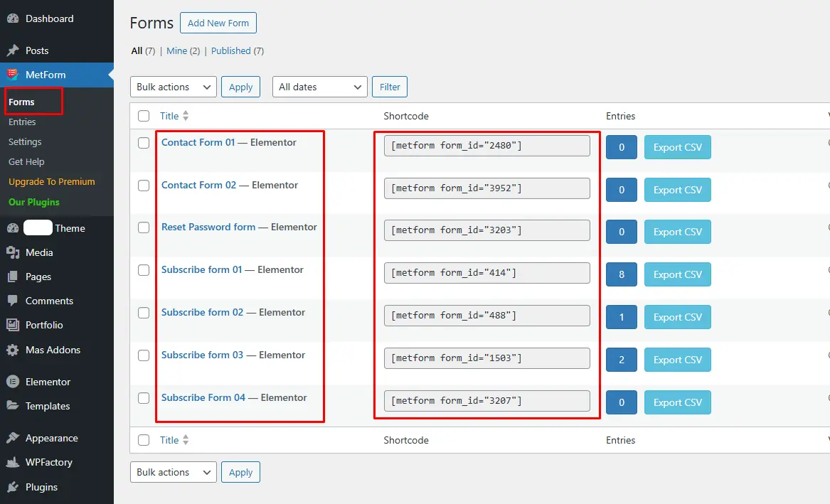This screenshot has height=504, width=830.
Task: Select shortcode field with form_id 2480
Action: (x=487, y=146)
